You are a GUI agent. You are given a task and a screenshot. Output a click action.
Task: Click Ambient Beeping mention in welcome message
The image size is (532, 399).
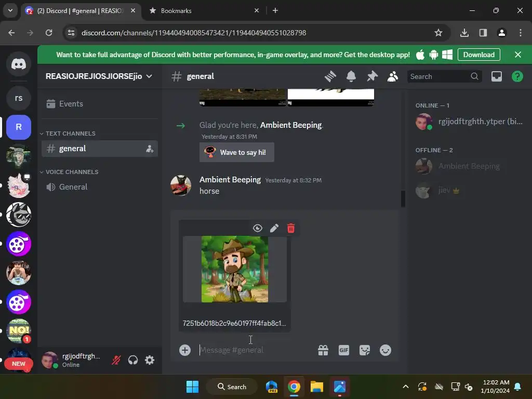(x=291, y=125)
